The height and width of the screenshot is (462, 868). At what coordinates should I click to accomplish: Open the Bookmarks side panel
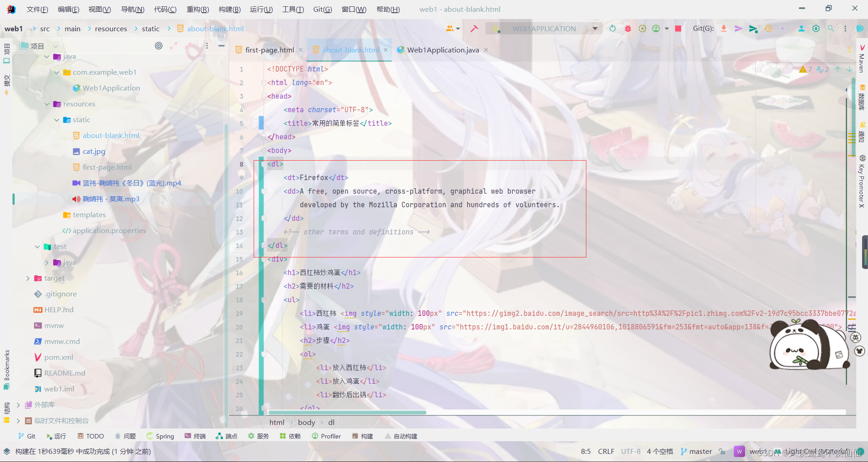(6, 369)
